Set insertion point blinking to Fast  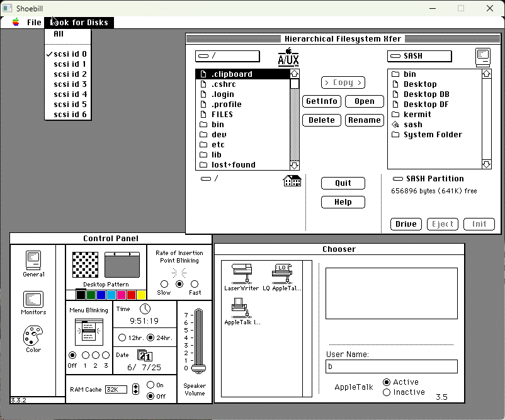tap(195, 284)
